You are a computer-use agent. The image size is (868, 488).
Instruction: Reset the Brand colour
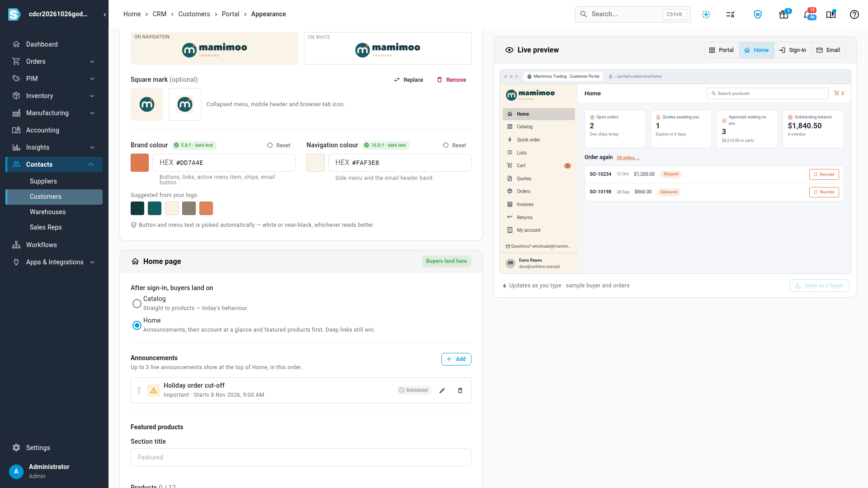coord(278,145)
